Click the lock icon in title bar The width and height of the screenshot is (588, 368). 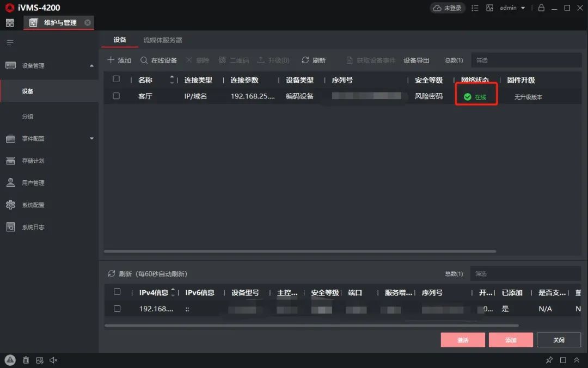(541, 8)
